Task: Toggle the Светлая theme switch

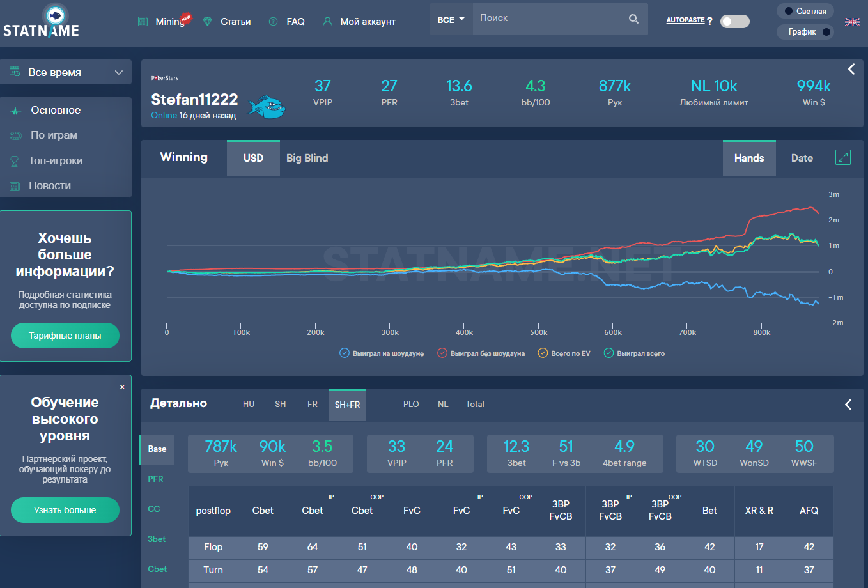Action: click(x=805, y=11)
